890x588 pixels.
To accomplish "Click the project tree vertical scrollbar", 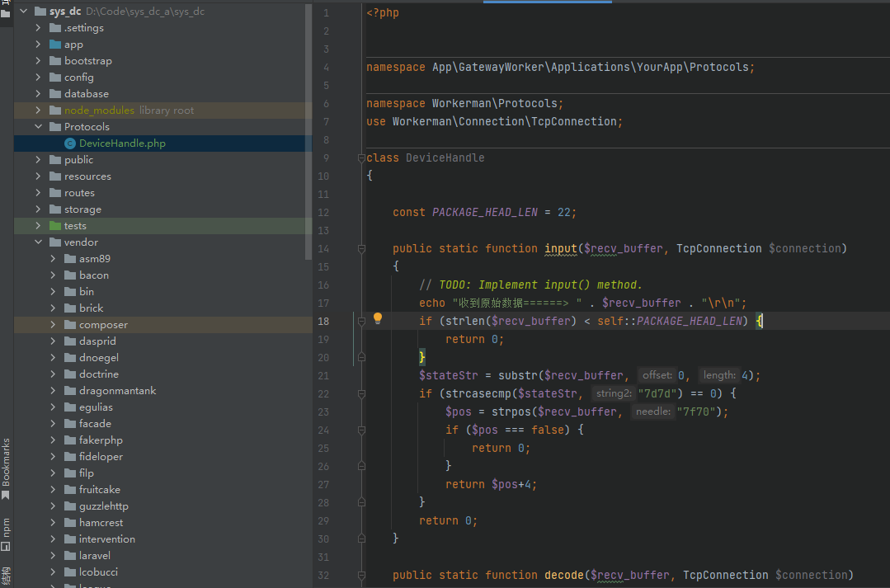I will pos(308,132).
